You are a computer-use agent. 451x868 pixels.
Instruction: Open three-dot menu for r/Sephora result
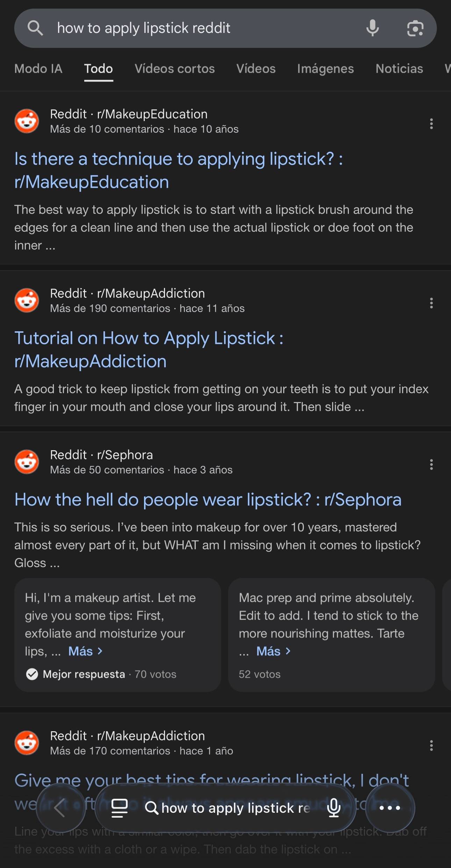click(x=431, y=464)
